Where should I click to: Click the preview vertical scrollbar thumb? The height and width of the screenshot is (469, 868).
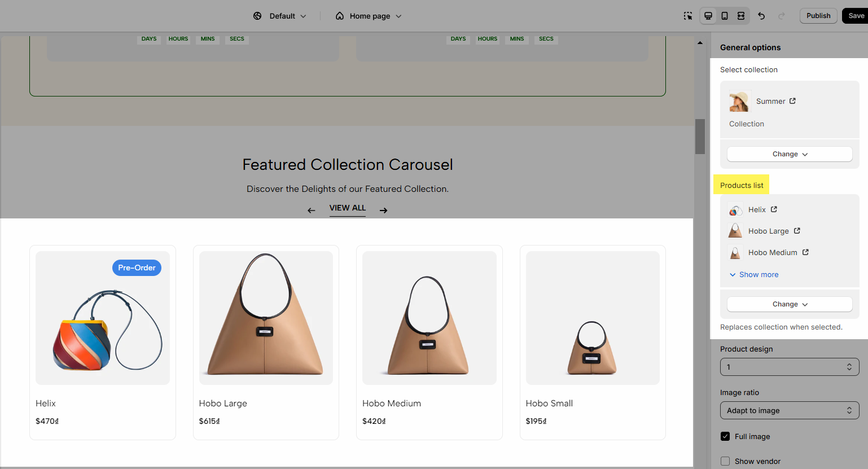point(700,136)
